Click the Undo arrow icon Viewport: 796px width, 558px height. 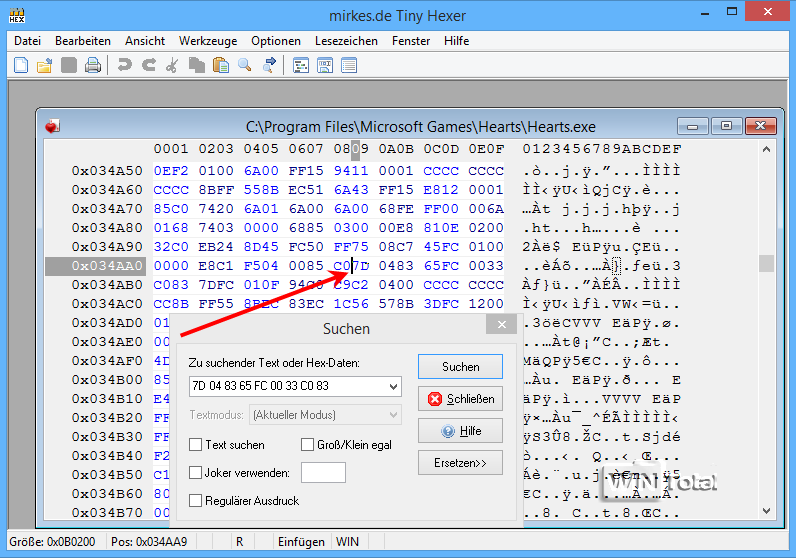pos(124,65)
